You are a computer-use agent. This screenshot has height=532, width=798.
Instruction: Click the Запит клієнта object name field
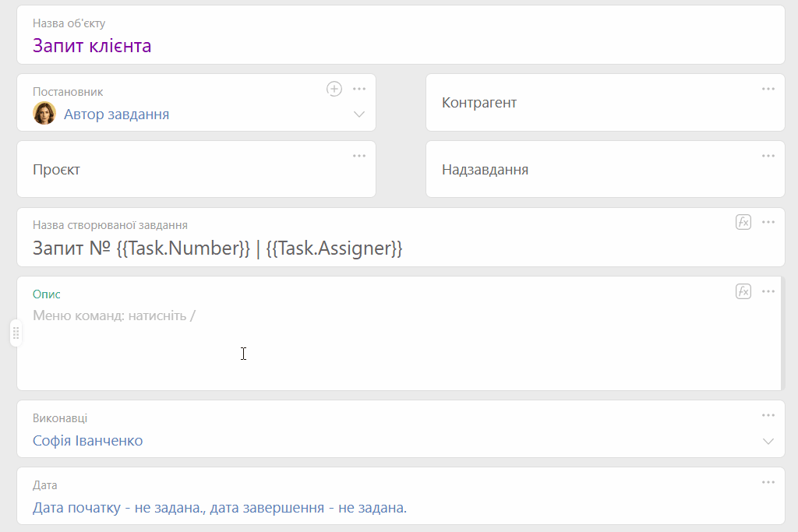point(401,35)
